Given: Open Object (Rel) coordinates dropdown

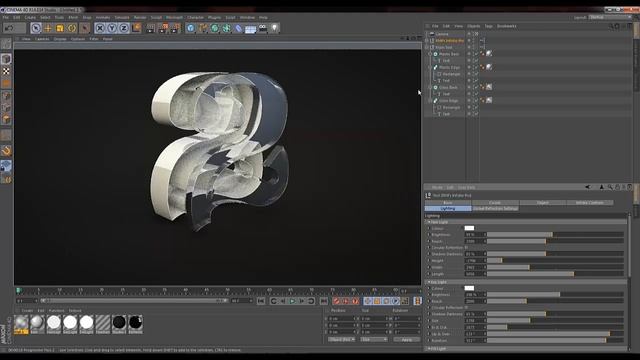Looking at the screenshot, I should [x=342, y=340].
